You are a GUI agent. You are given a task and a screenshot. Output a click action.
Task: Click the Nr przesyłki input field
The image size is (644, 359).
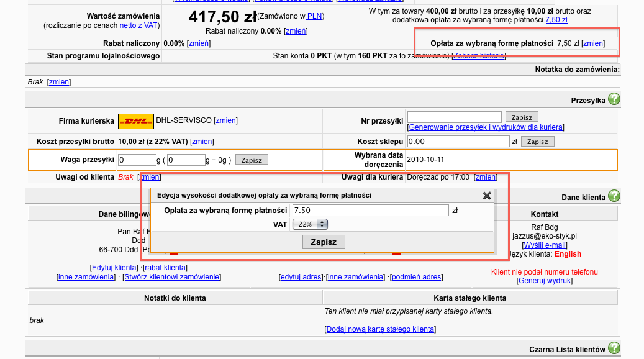pos(454,117)
